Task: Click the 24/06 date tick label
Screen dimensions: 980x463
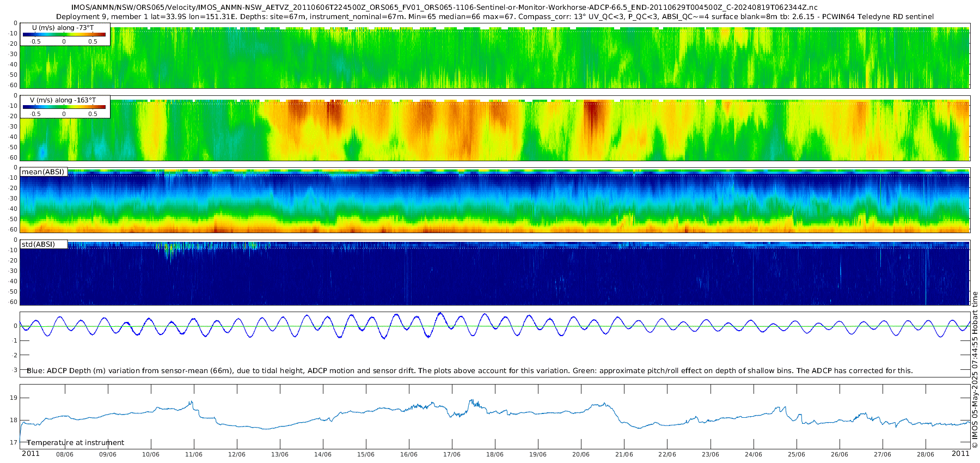Action: click(754, 454)
